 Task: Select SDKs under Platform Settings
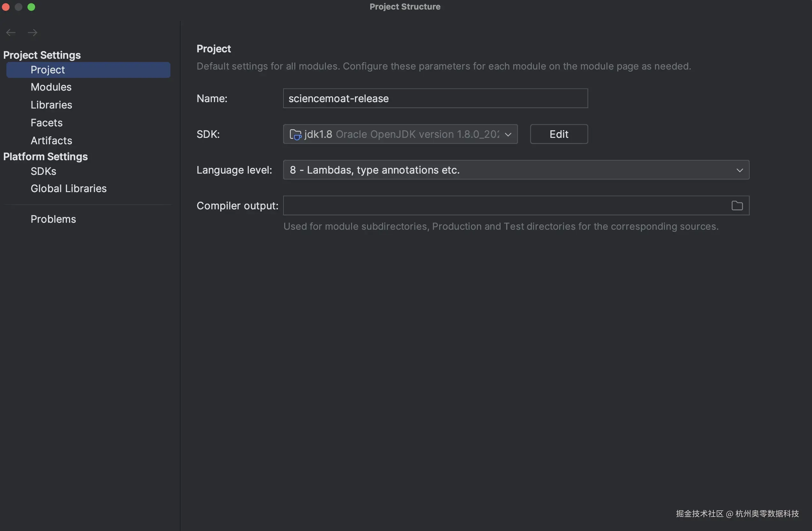pos(43,171)
